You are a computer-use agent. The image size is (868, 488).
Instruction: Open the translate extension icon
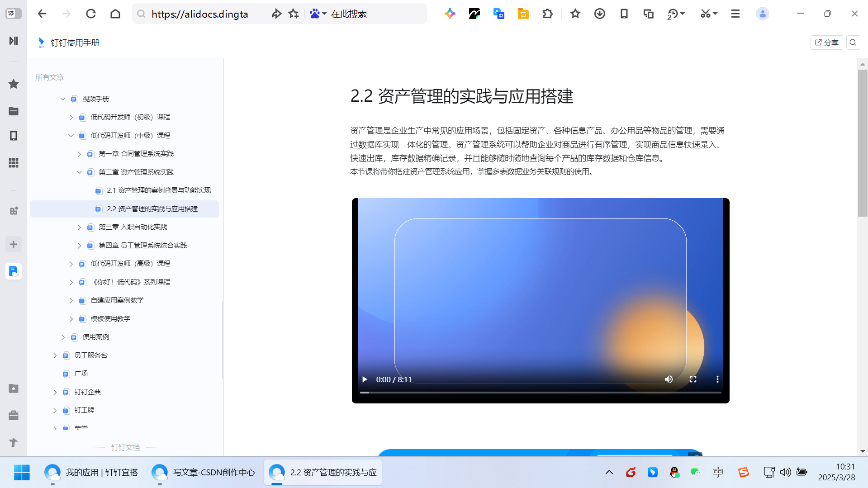click(x=498, y=14)
